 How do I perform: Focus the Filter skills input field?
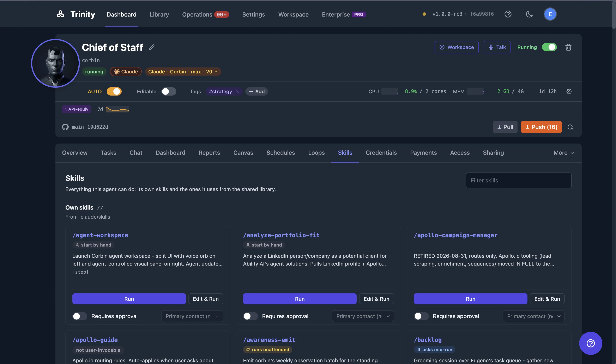point(519,180)
